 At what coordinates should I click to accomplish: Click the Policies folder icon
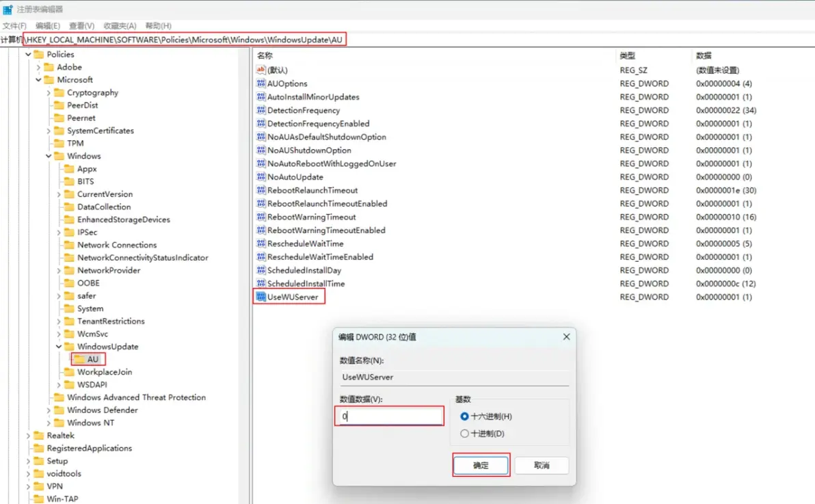click(38, 54)
